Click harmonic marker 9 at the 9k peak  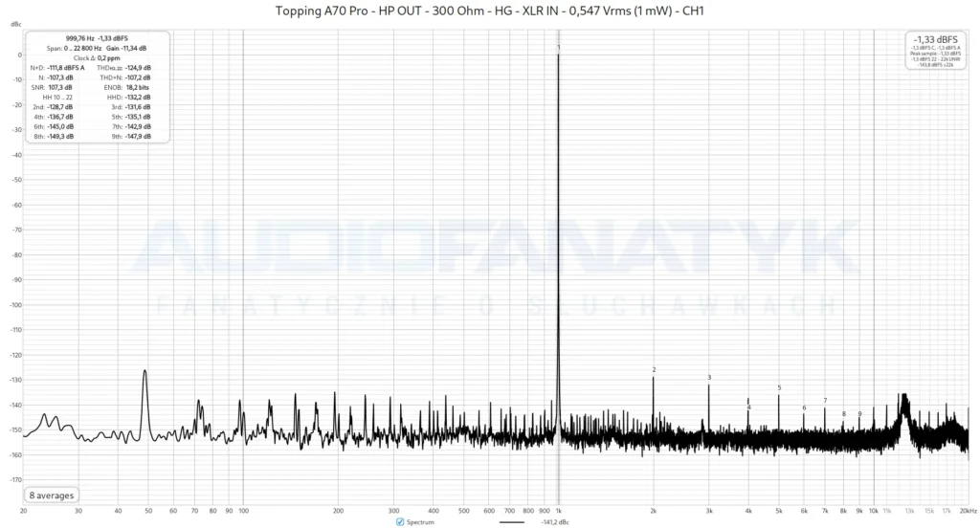[860, 413]
